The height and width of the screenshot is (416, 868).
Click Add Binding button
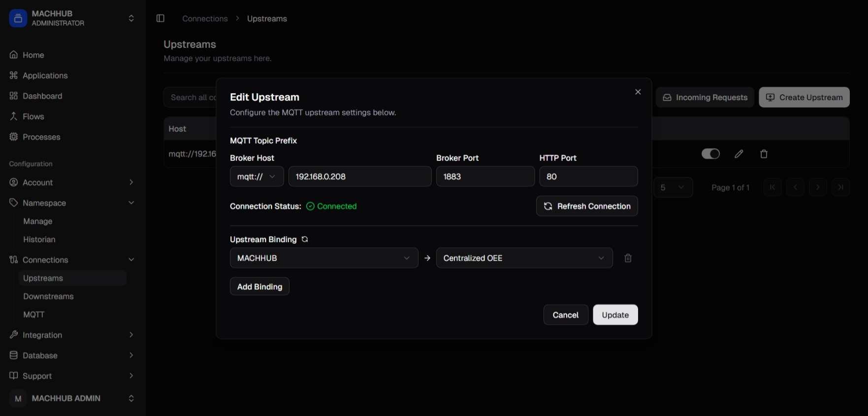pyautogui.click(x=259, y=286)
